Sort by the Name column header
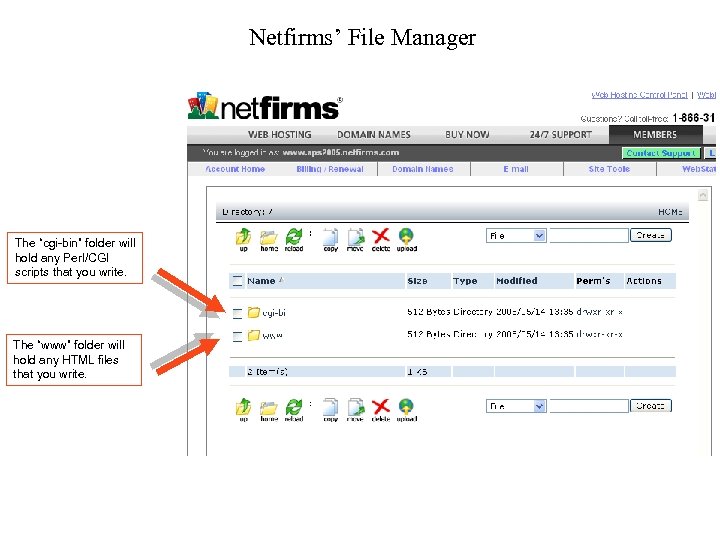 (261, 281)
